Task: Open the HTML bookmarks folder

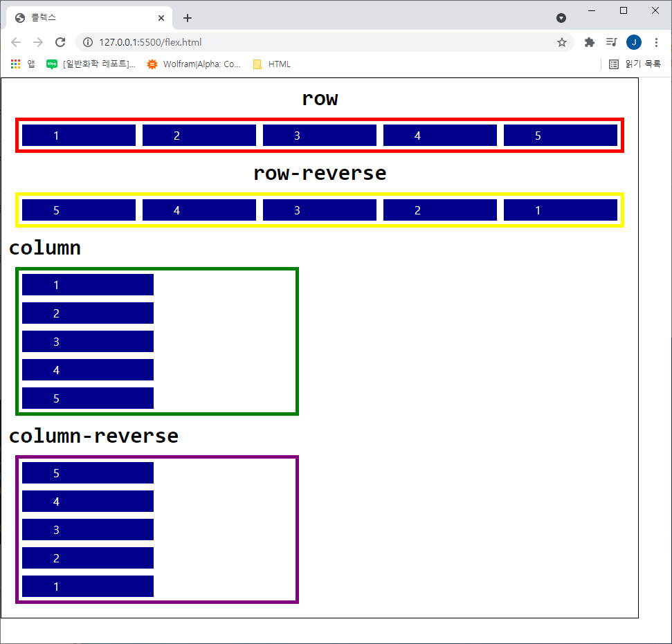Action: click(x=272, y=64)
